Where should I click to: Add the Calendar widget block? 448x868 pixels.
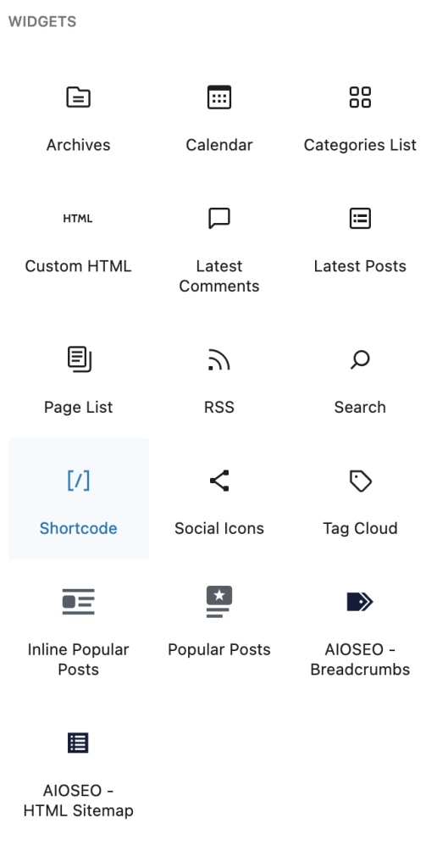[x=219, y=115]
